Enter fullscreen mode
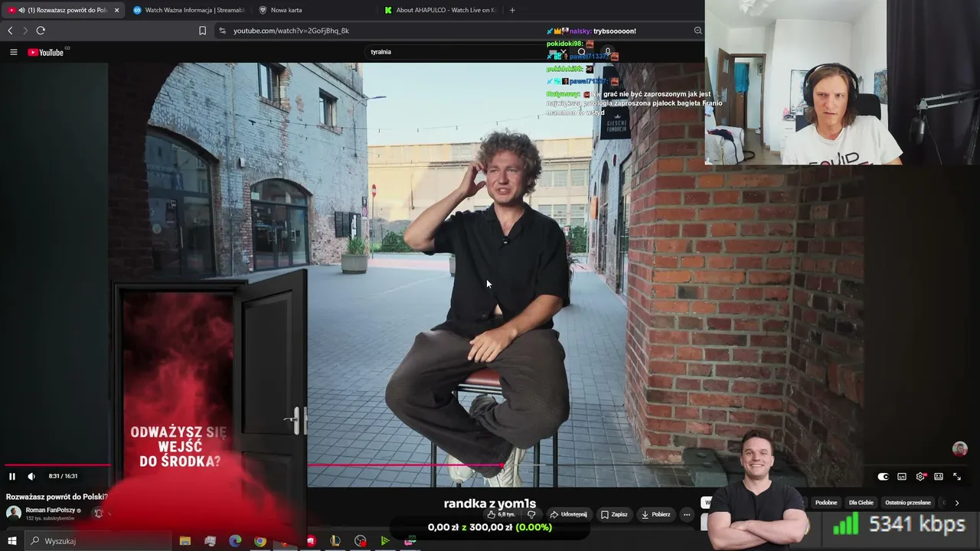Viewport: 980px width, 551px height. pyautogui.click(x=957, y=477)
